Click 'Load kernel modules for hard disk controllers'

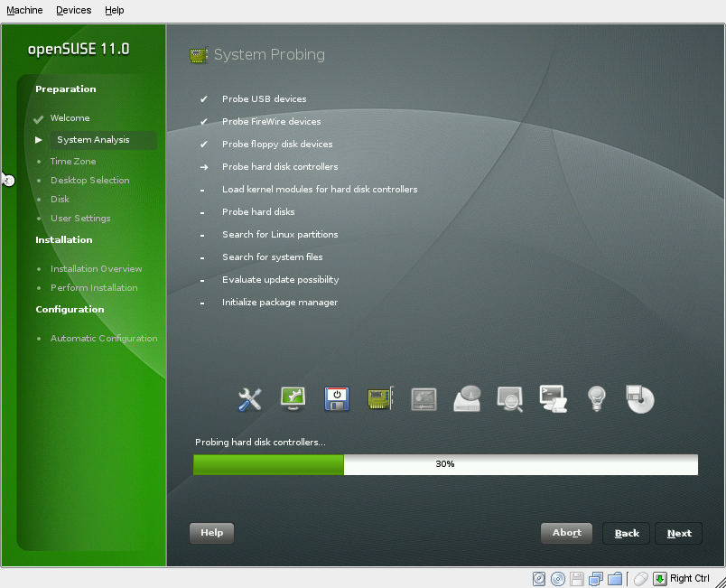(x=320, y=190)
